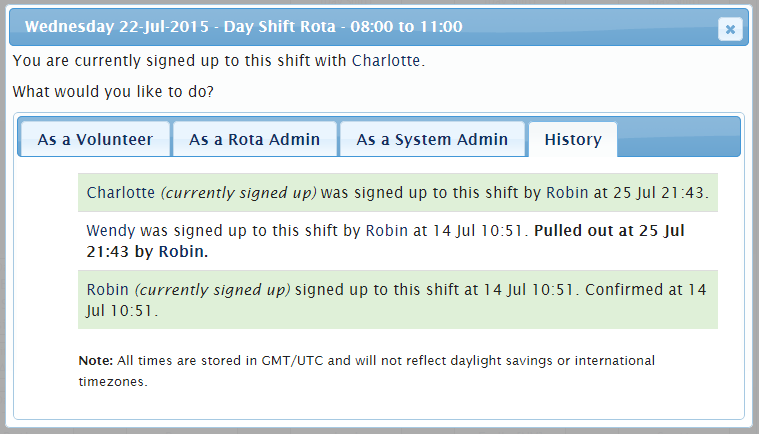Click the bold 'Pulled out at 25 Jul' text
The image size is (759, 434).
609,231
